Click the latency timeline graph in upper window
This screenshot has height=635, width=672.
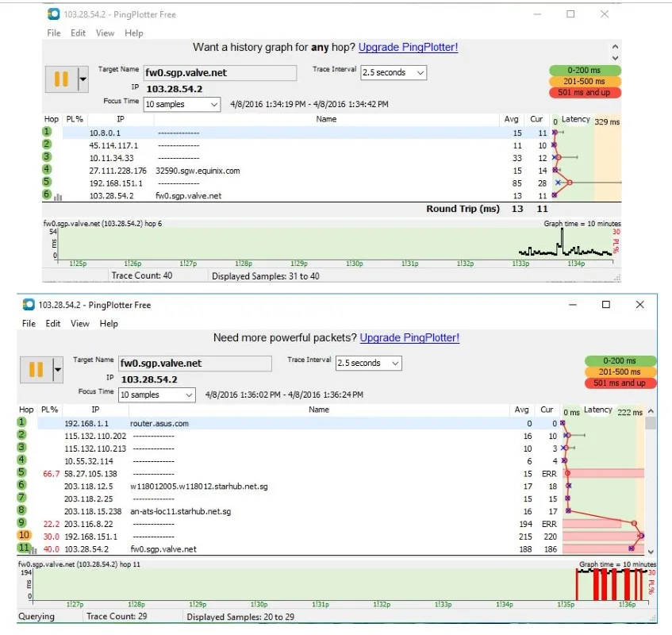(335, 244)
